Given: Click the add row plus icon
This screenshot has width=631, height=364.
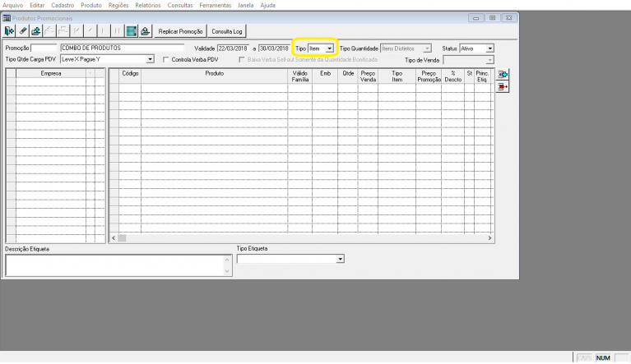Looking at the screenshot, I should pyautogui.click(x=502, y=74).
